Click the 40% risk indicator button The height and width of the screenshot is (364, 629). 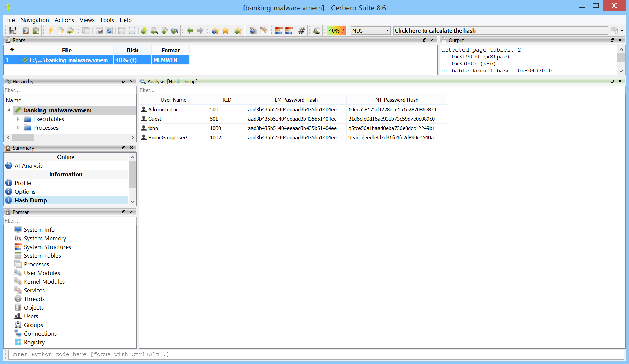[336, 31]
